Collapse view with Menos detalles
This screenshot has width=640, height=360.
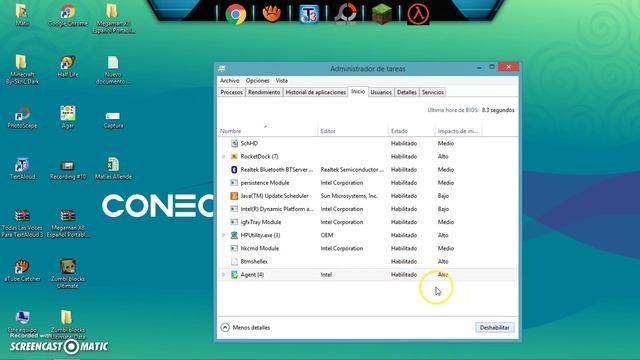tap(246, 327)
